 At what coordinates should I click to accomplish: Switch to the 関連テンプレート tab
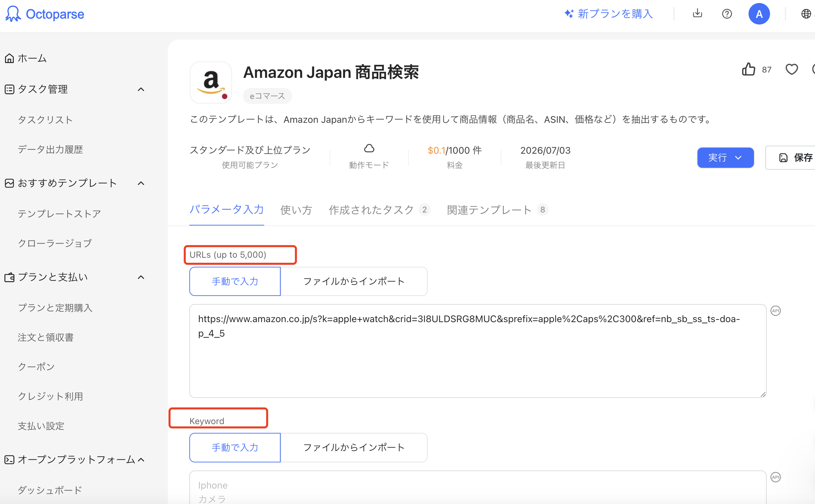[x=498, y=210]
